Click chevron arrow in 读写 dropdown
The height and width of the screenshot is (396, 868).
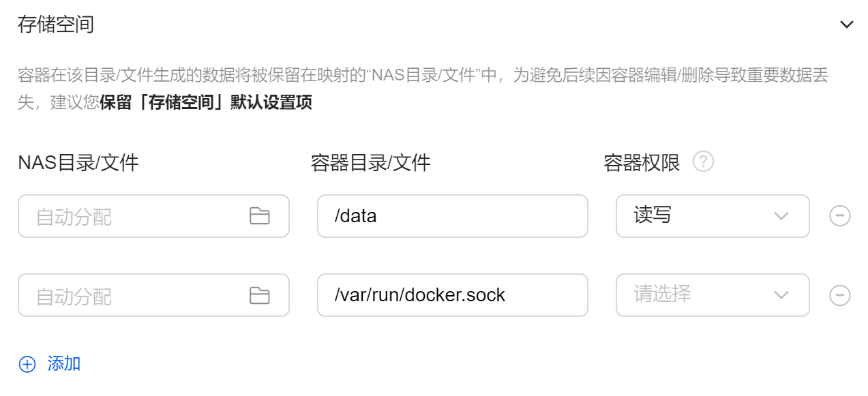[x=781, y=217]
